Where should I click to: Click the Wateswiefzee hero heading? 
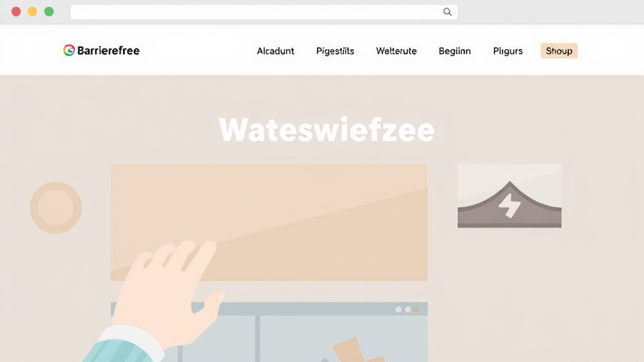coord(326,129)
